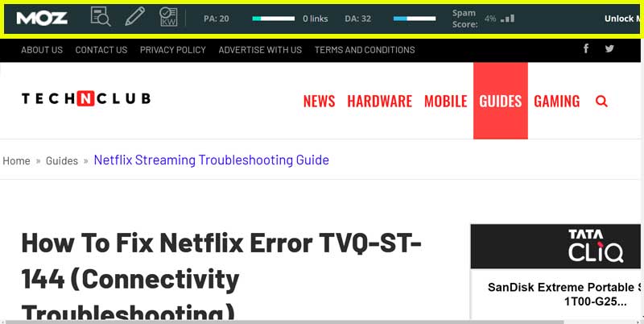The width and height of the screenshot is (644, 324).
Task: Click the Domain Authority progress bar
Action: (415, 19)
